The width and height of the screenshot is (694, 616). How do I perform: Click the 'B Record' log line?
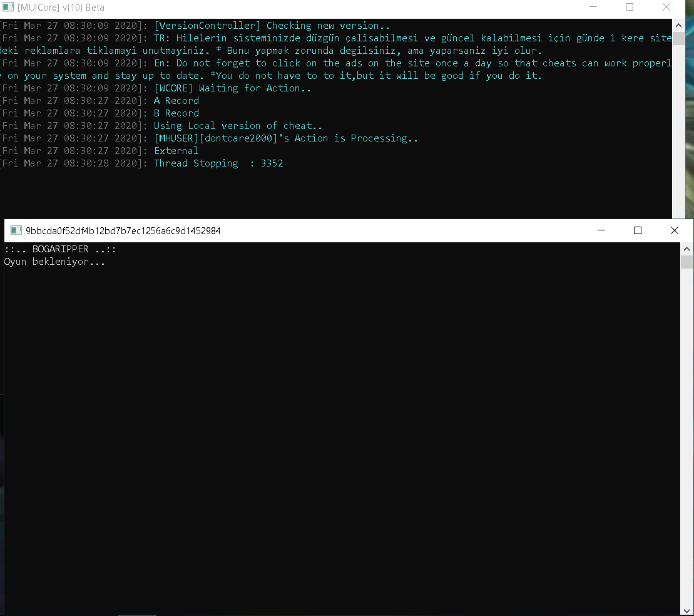point(176,113)
